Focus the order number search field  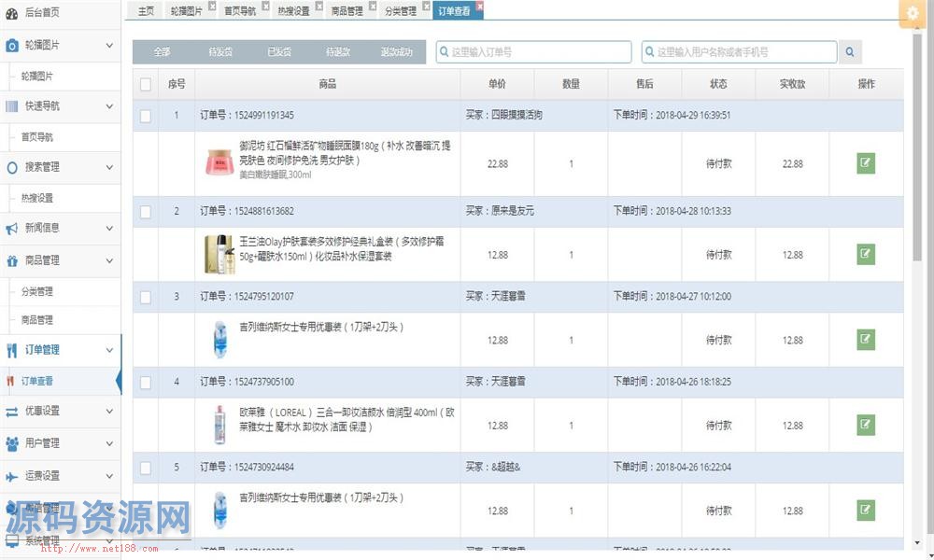[x=533, y=51]
